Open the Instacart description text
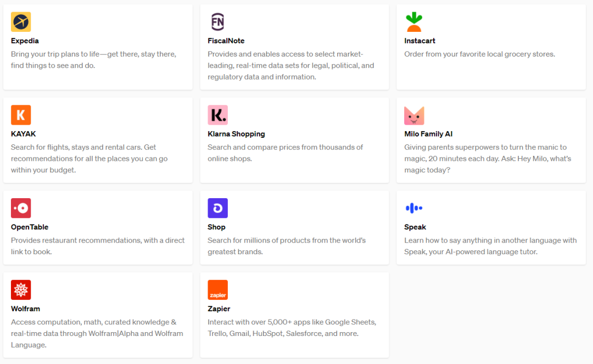Viewport: 593px width, 364px height. click(x=479, y=54)
